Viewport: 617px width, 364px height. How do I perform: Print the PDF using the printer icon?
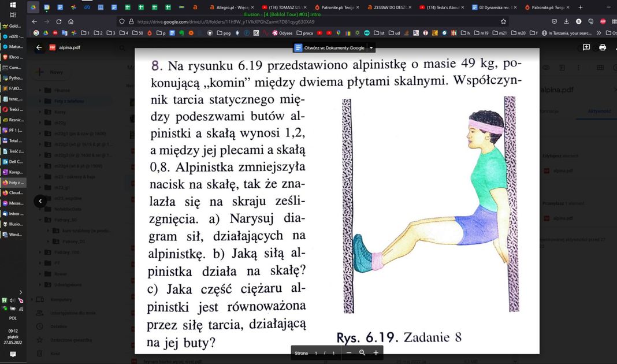click(x=603, y=47)
